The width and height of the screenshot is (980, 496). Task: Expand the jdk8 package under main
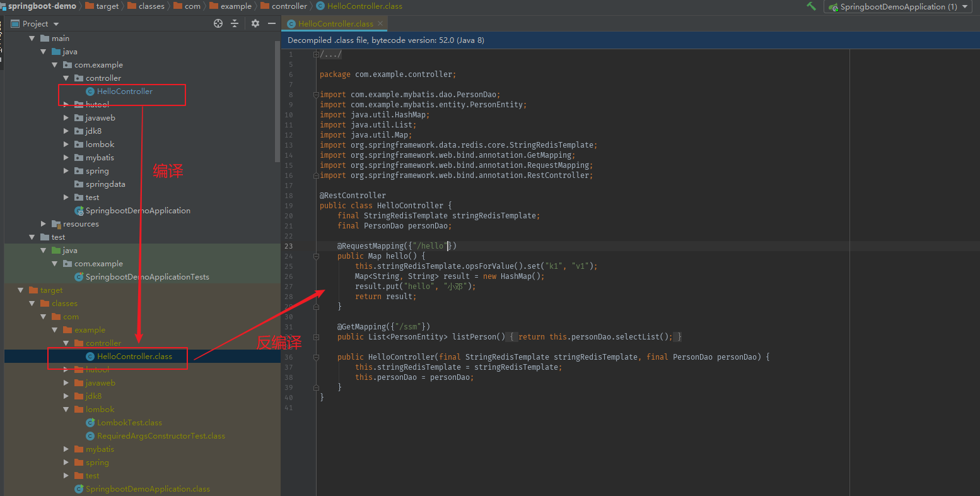coord(66,131)
